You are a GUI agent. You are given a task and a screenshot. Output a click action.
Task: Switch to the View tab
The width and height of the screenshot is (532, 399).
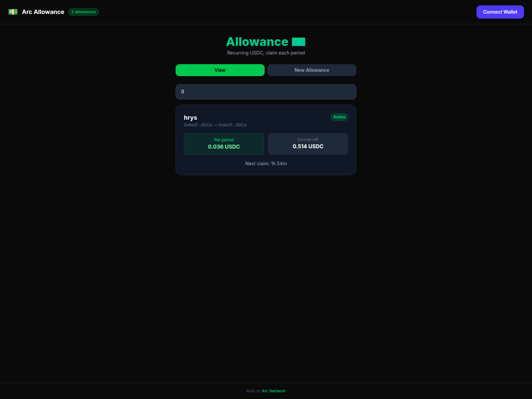click(220, 70)
